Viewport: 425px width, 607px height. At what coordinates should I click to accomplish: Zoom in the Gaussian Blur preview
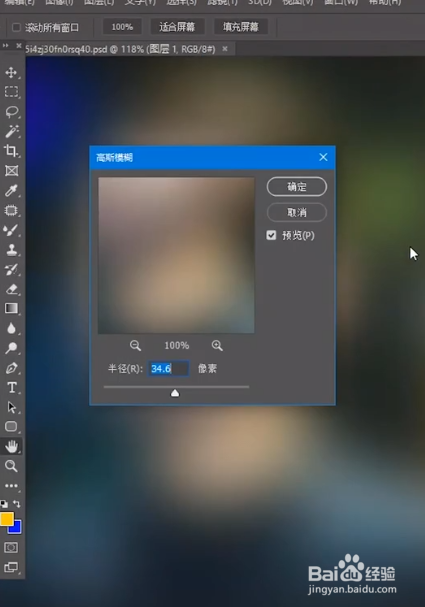click(x=217, y=345)
